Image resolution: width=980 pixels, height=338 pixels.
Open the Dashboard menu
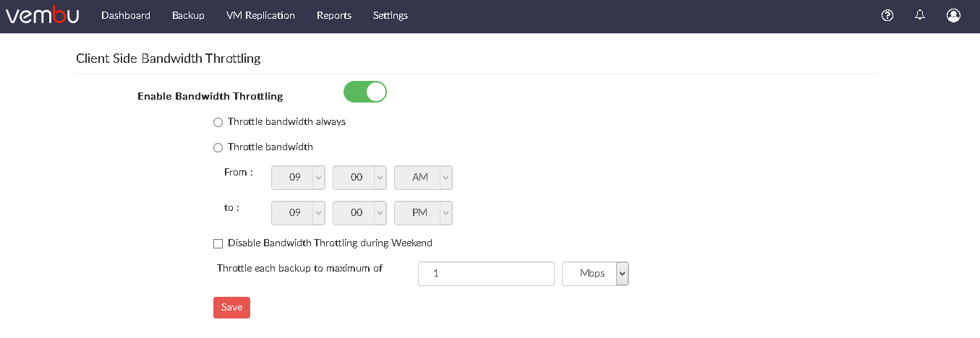tap(126, 15)
